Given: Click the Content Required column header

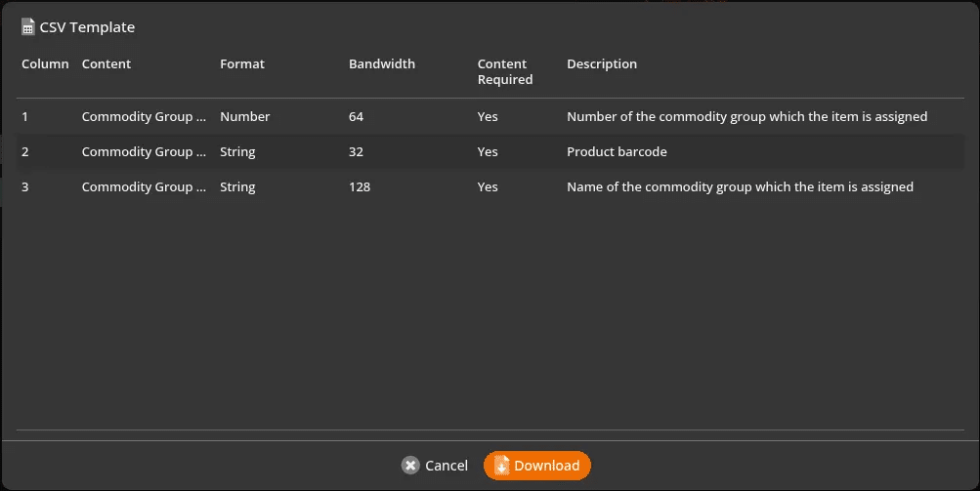Looking at the screenshot, I should [505, 72].
